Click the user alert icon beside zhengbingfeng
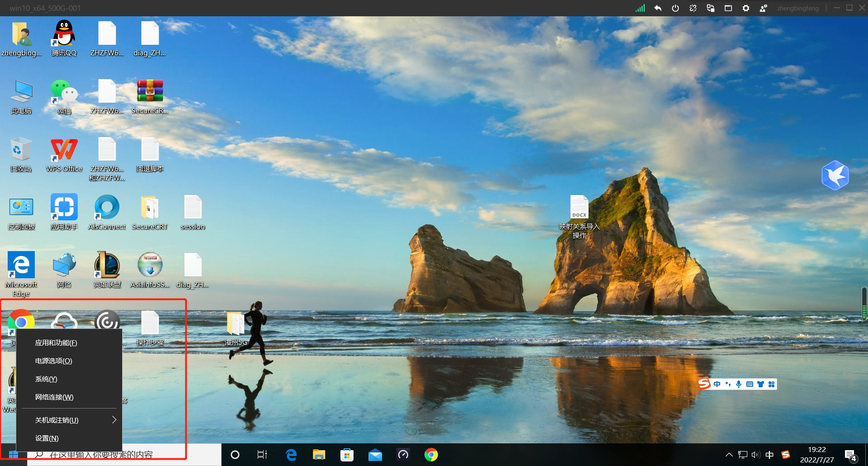This screenshot has height=466, width=868. pos(764,8)
